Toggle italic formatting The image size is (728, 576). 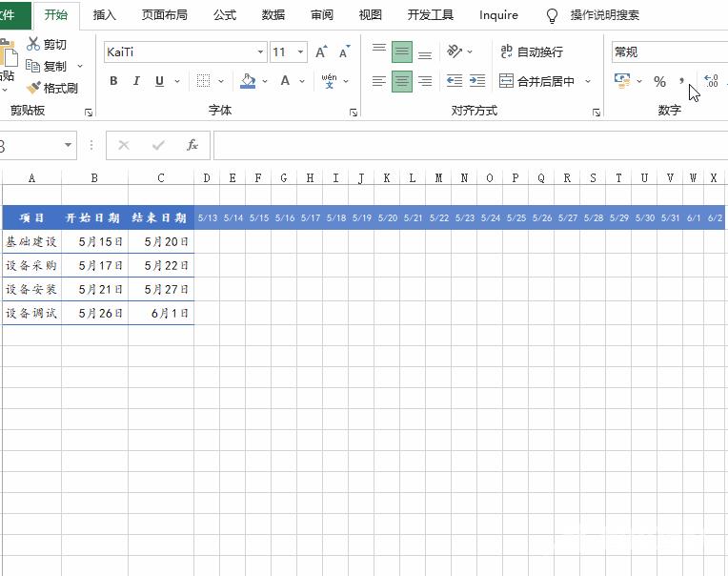(x=136, y=82)
